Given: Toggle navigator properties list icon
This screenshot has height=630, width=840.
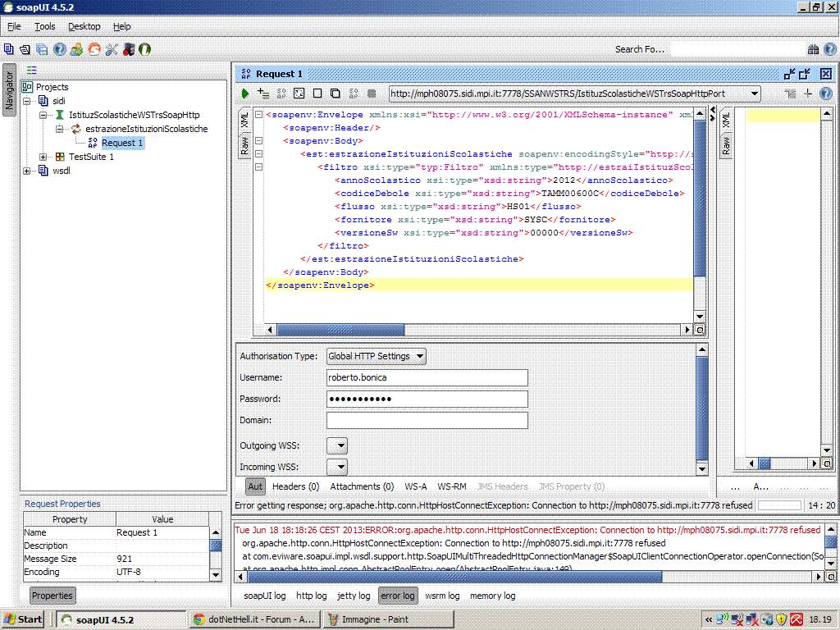Looking at the screenshot, I should [32, 71].
